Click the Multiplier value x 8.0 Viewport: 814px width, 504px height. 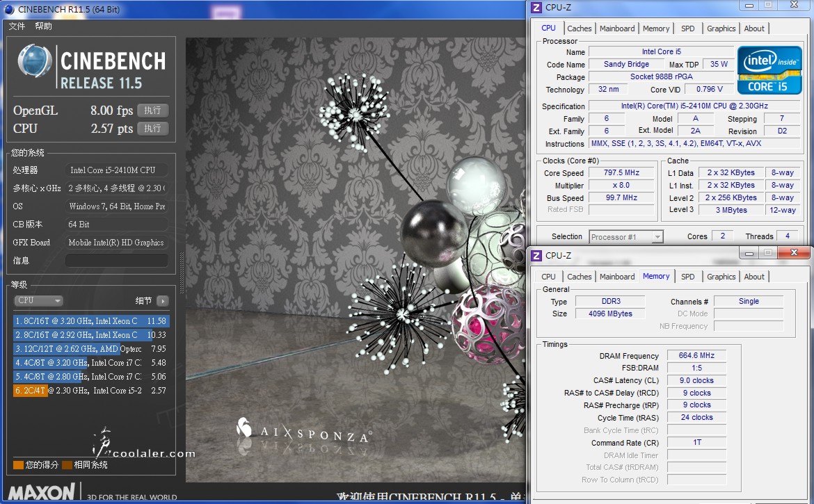(621, 185)
